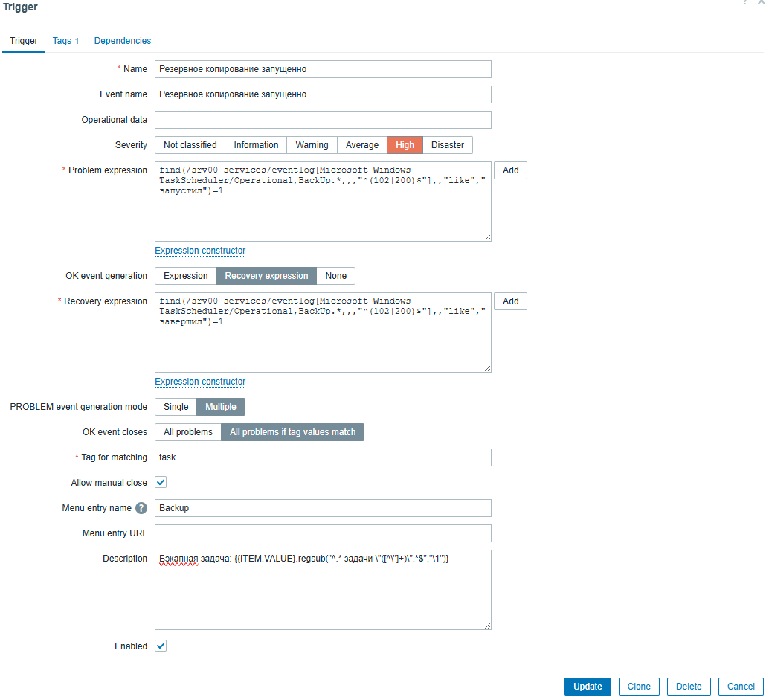Toggle the Enabled checkbox
Viewport: 769px width, 700px height.
(161, 646)
